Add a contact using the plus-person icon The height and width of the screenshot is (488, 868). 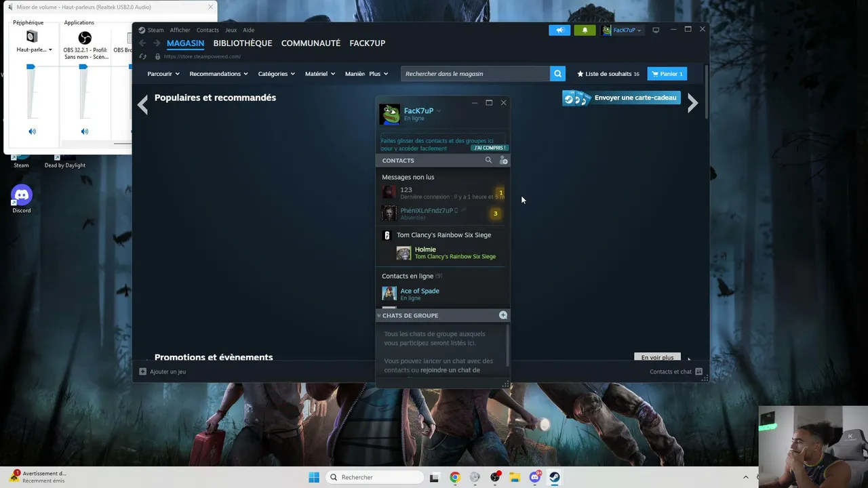(503, 161)
